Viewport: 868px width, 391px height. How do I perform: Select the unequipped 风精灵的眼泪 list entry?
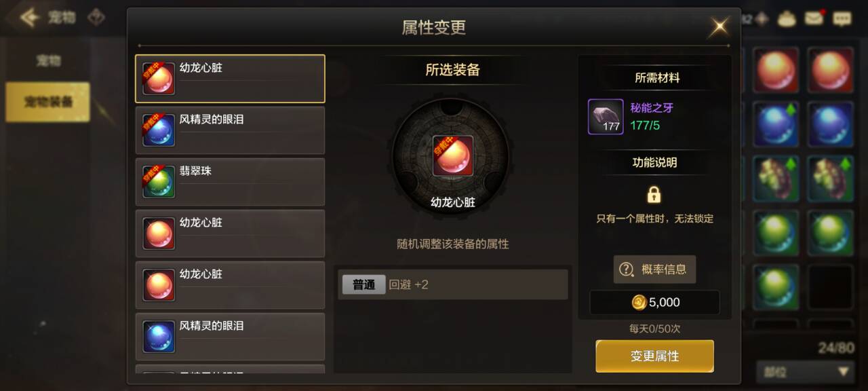(x=230, y=337)
